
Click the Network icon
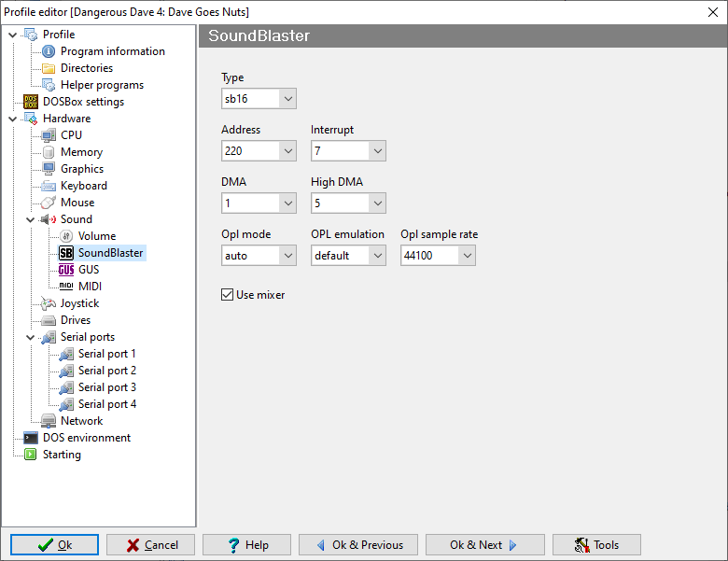[49, 421]
